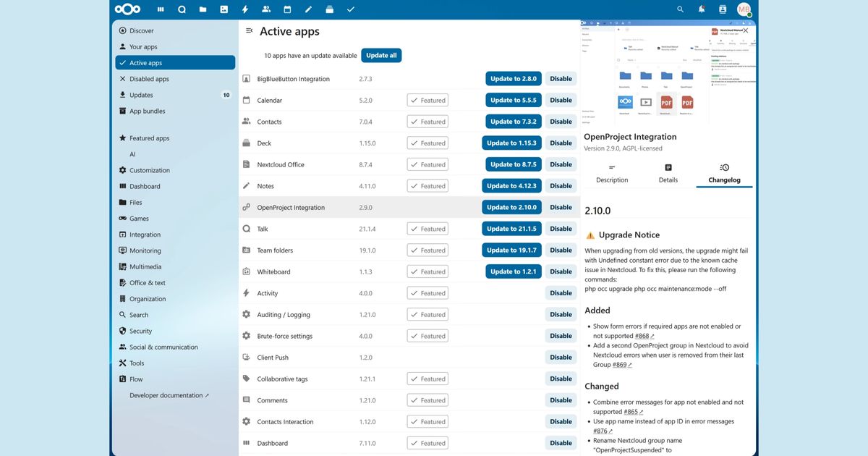Open Customization category
Viewport: 868px width, 456px height.
pos(175,170)
